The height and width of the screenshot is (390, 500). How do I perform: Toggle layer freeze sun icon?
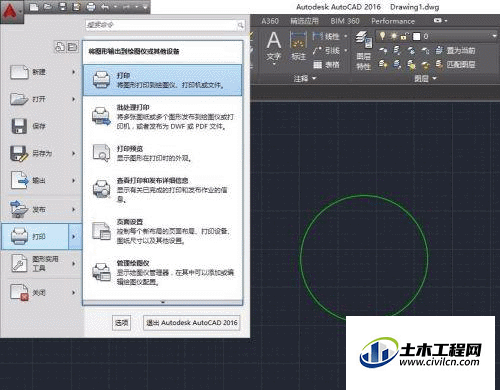pos(394,36)
